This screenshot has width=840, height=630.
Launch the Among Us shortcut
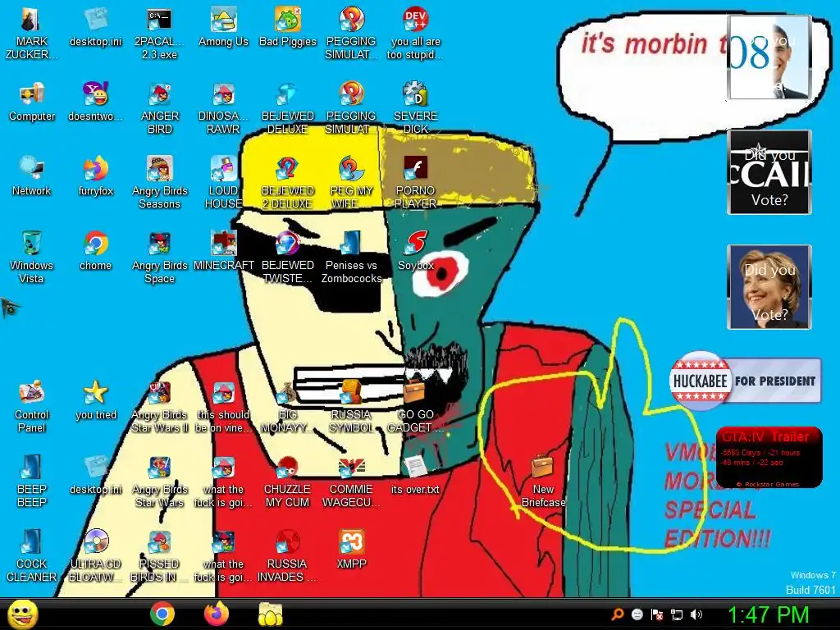tap(223, 28)
